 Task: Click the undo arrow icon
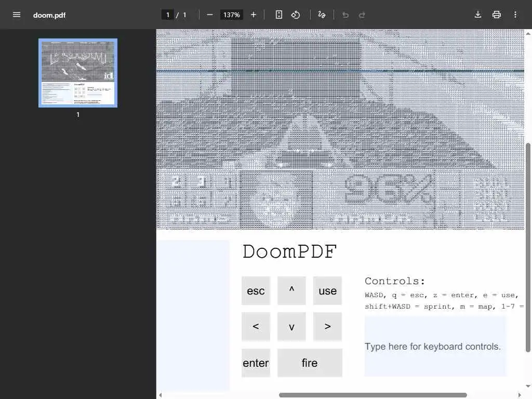coord(345,15)
